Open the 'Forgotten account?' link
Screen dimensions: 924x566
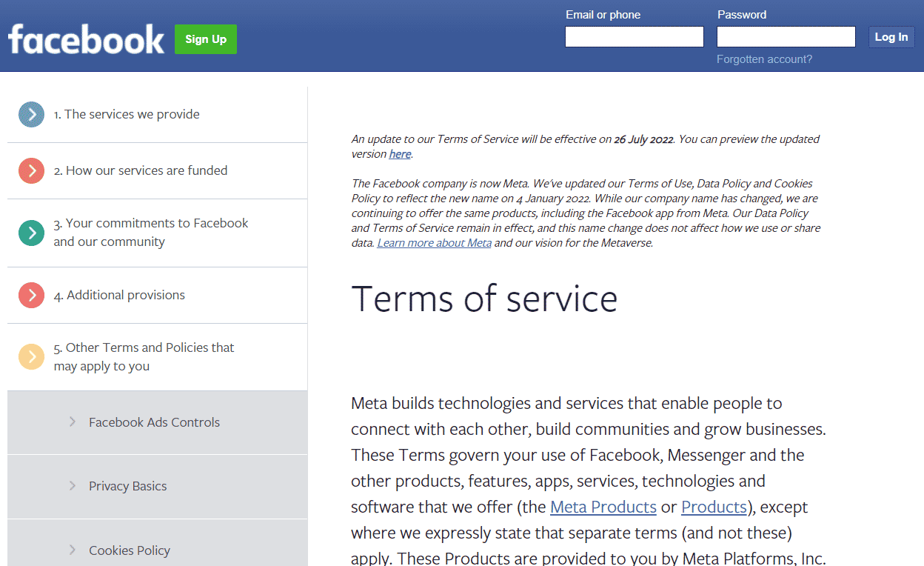(x=764, y=59)
